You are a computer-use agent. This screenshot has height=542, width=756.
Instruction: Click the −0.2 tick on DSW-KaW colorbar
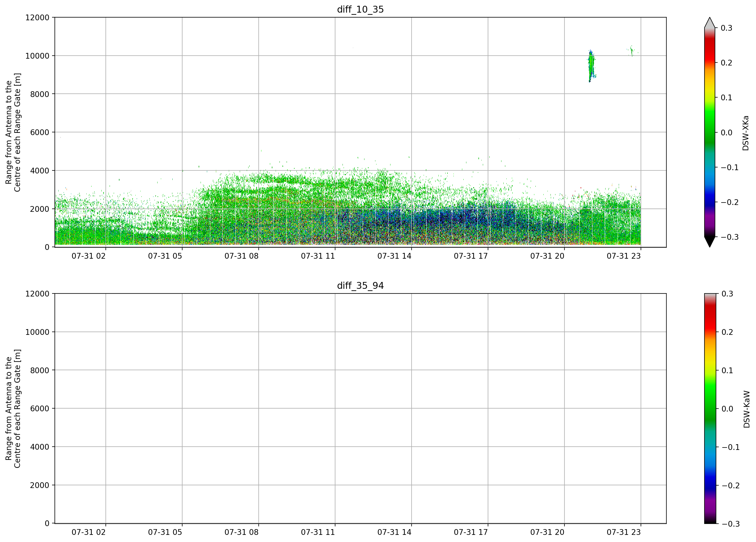730,485
